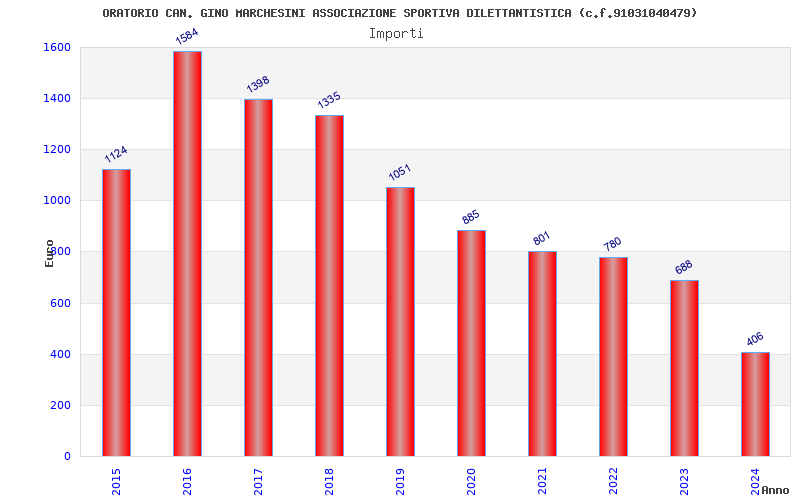This screenshot has height=500, width=800.
Task: Click the Anno axis title
Action: tap(775, 490)
